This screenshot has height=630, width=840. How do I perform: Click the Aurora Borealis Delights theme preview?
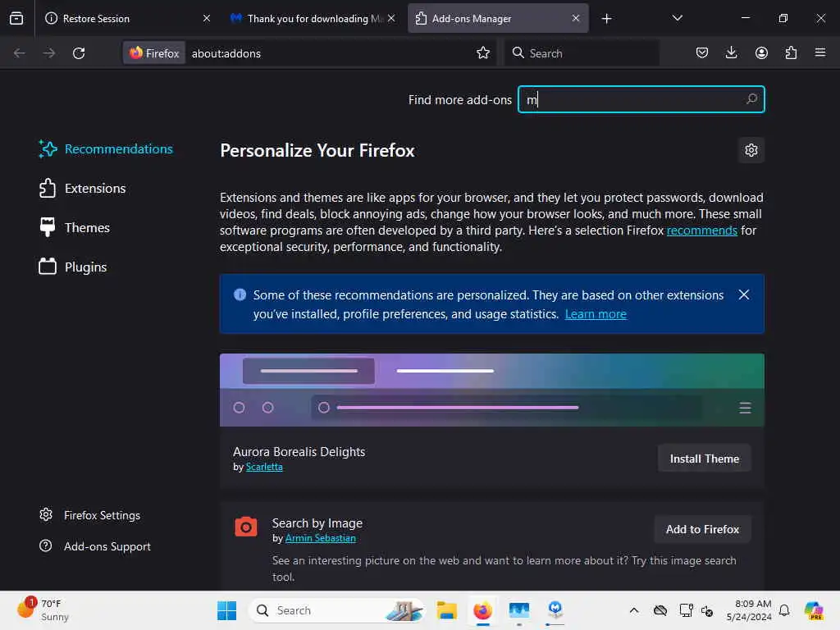[x=492, y=390]
